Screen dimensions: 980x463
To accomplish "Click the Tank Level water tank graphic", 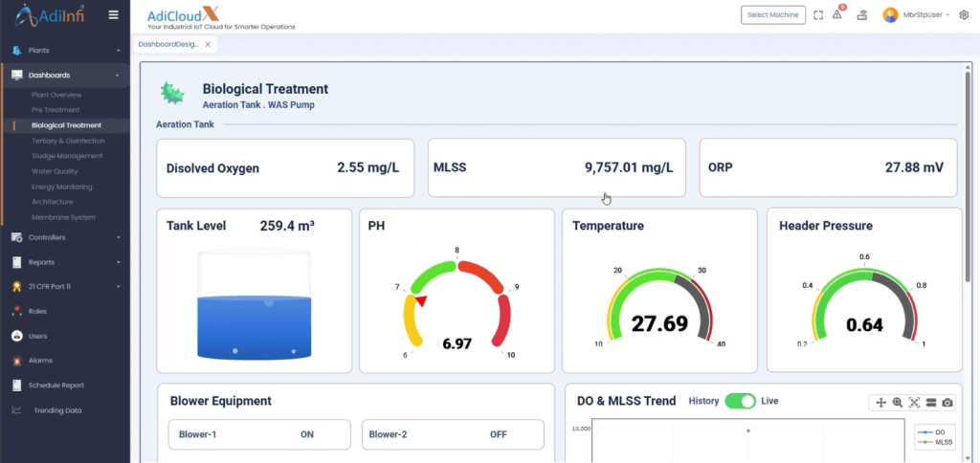I will (254, 305).
